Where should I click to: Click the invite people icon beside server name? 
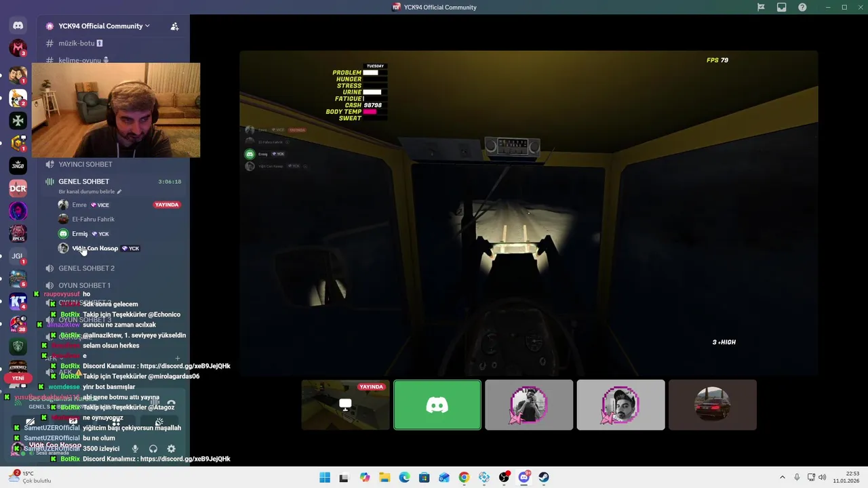(x=174, y=26)
